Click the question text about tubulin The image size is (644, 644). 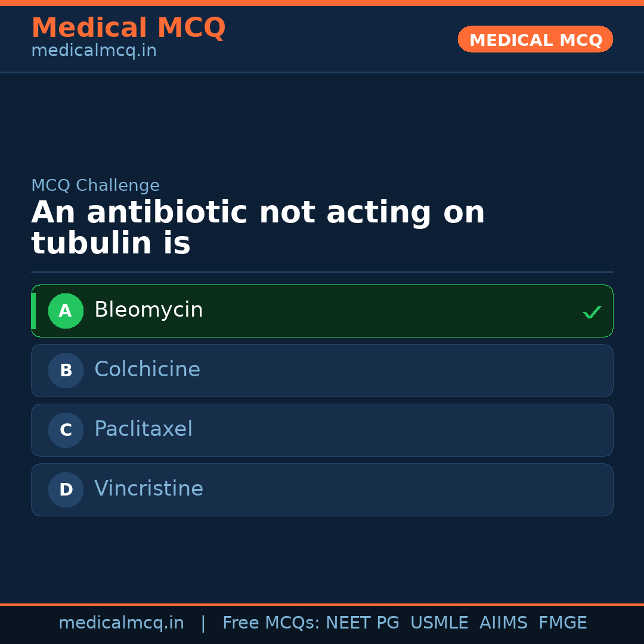click(258, 228)
